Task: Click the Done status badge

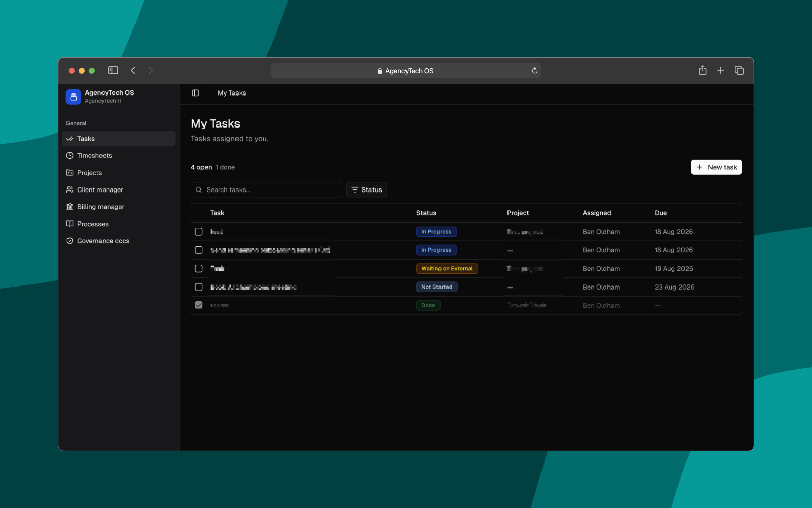Action: click(x=428, y=305)
